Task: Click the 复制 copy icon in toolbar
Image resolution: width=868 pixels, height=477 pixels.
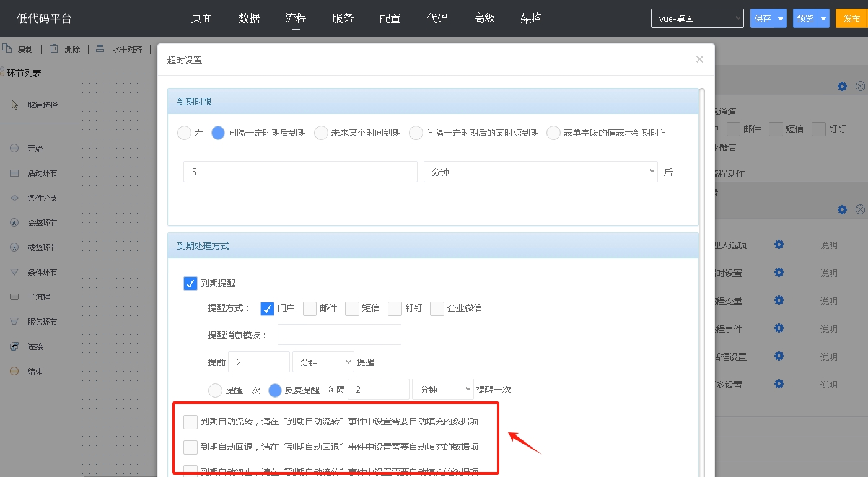Action: [7, 48]
